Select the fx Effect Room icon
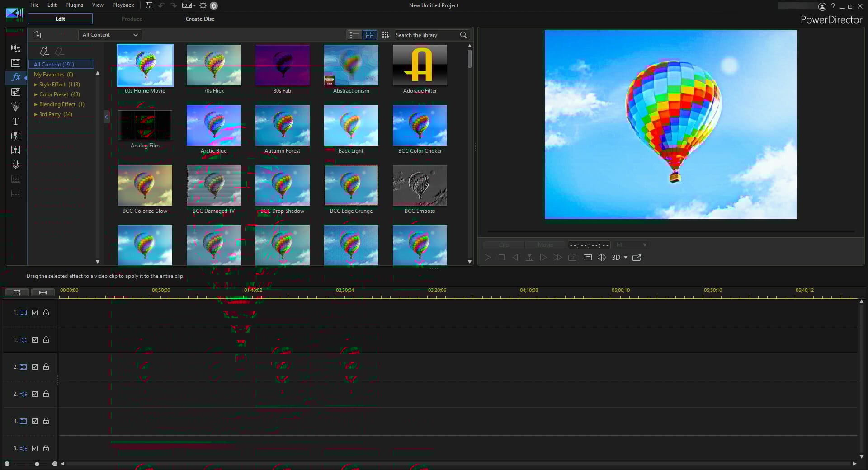 (16, 77)
